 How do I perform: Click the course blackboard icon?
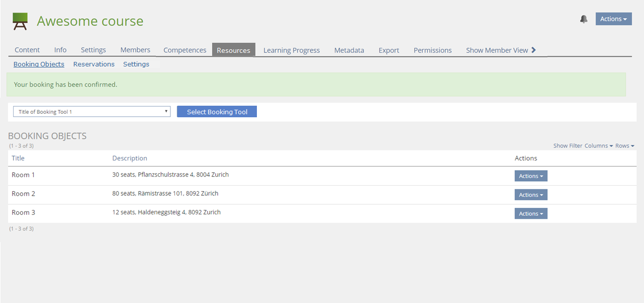(x=20, y=21)
